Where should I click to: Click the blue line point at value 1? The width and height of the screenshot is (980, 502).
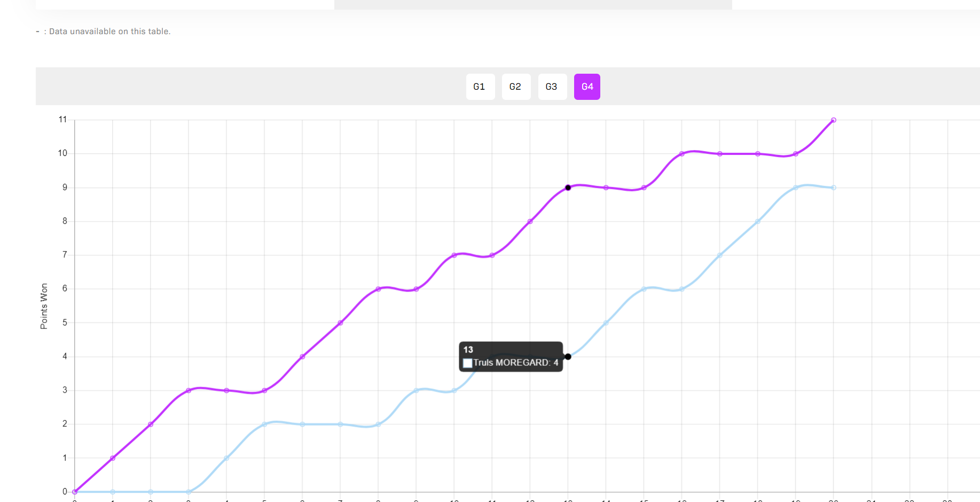(226, 458)
